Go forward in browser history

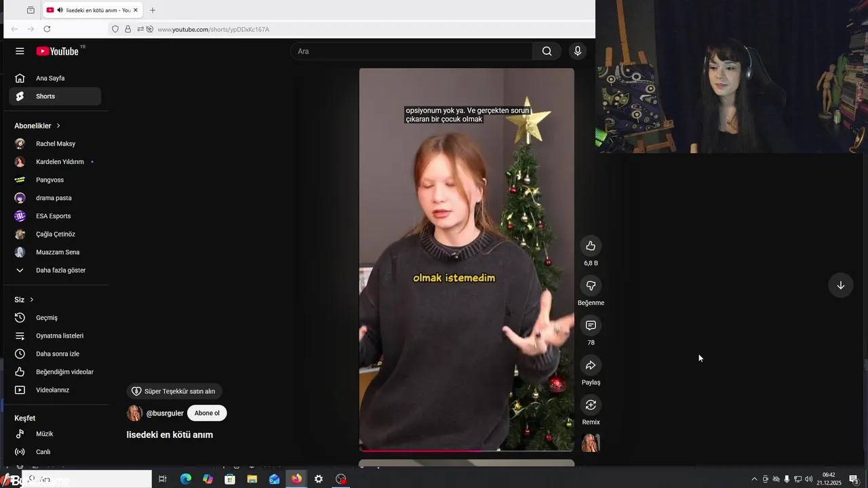tap(31, 29)
